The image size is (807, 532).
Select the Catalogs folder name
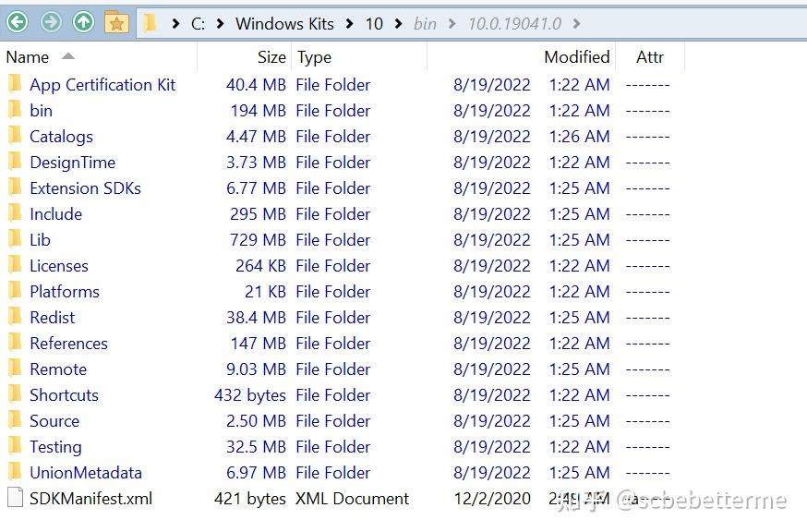click(x=61, y=137)
